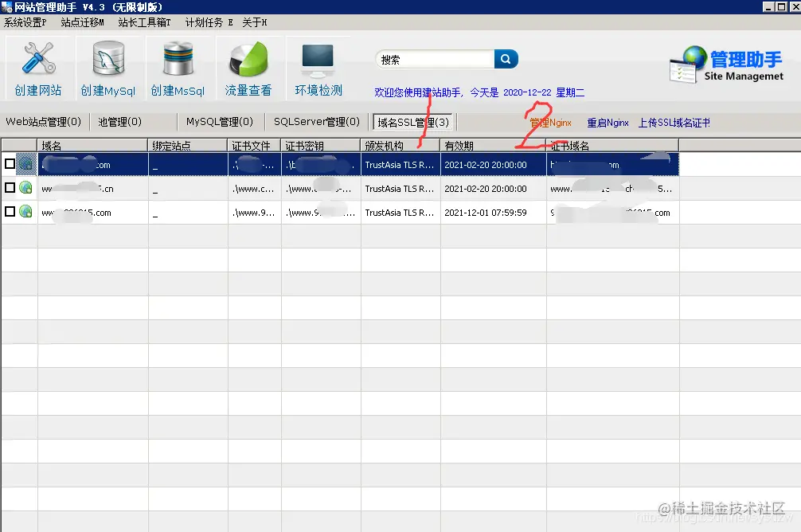Click the 重启Nginx link
801x532 pixels.
click(x=608, y=123)
